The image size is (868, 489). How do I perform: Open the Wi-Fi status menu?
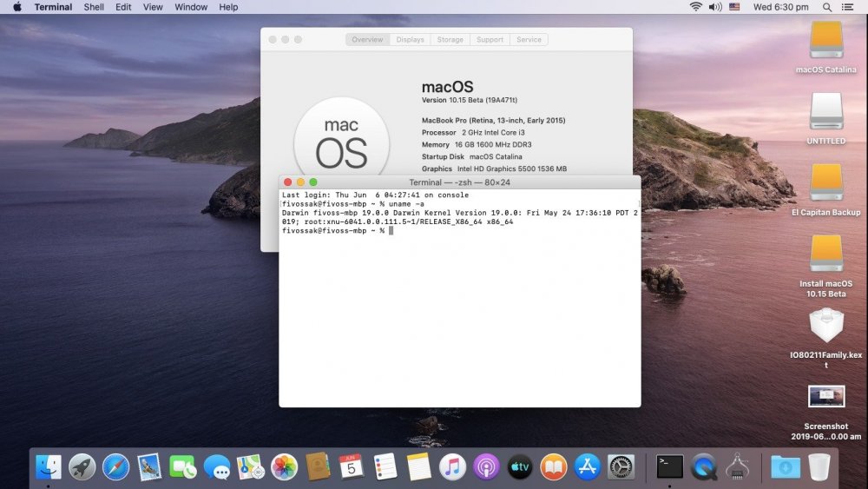tap(696, 7)
